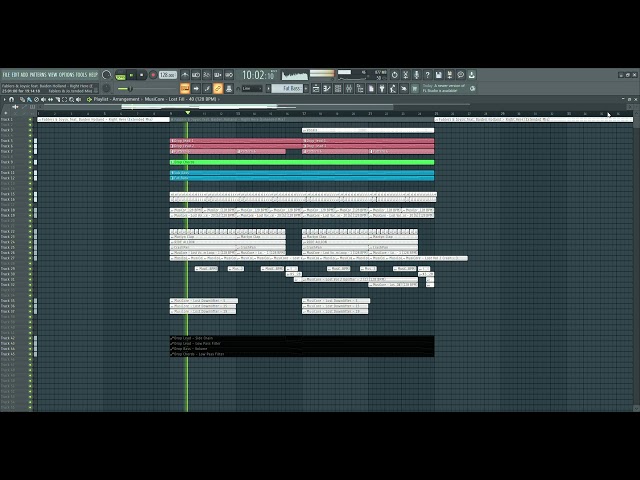
Task: Click the master pitch knob
Action: (x=106, y=88)
